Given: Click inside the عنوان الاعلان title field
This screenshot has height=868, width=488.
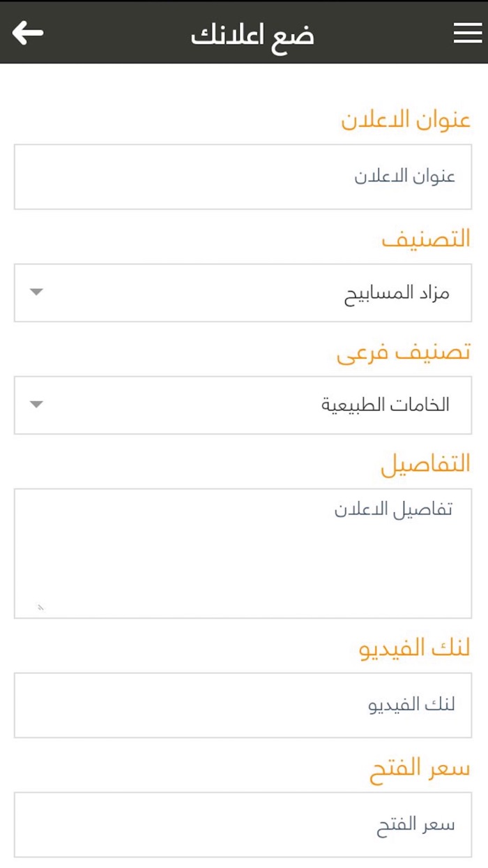Looking at the screenshot, I should coord(244,176).
